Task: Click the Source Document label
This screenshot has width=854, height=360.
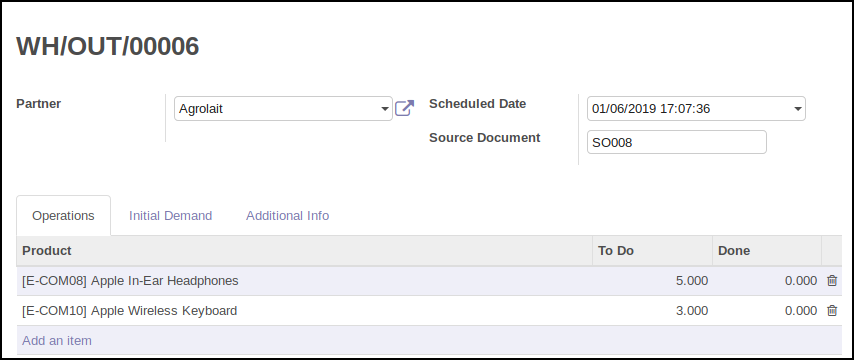Action: point(485,138)
